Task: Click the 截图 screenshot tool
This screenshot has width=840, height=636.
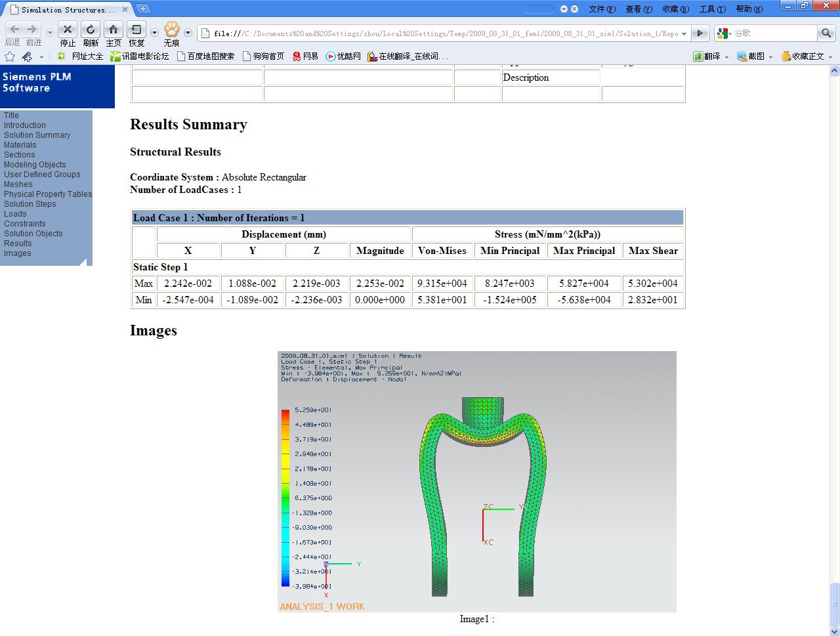Action: [x=751, y=56]
